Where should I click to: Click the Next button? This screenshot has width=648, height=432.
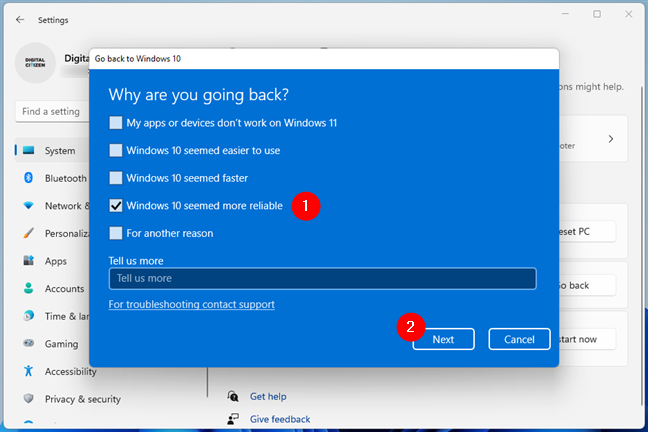coord(443,339)
